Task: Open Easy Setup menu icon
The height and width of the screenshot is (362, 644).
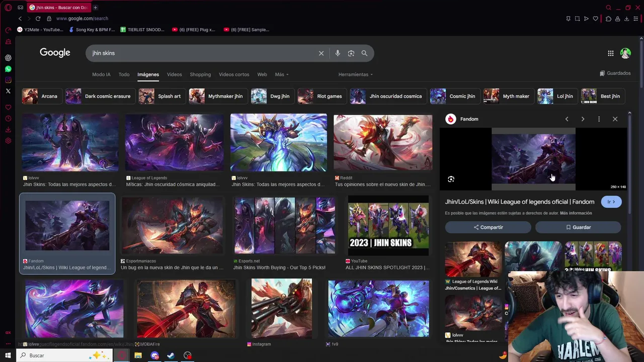Action: pyautogui.click(x=636, y=19)
